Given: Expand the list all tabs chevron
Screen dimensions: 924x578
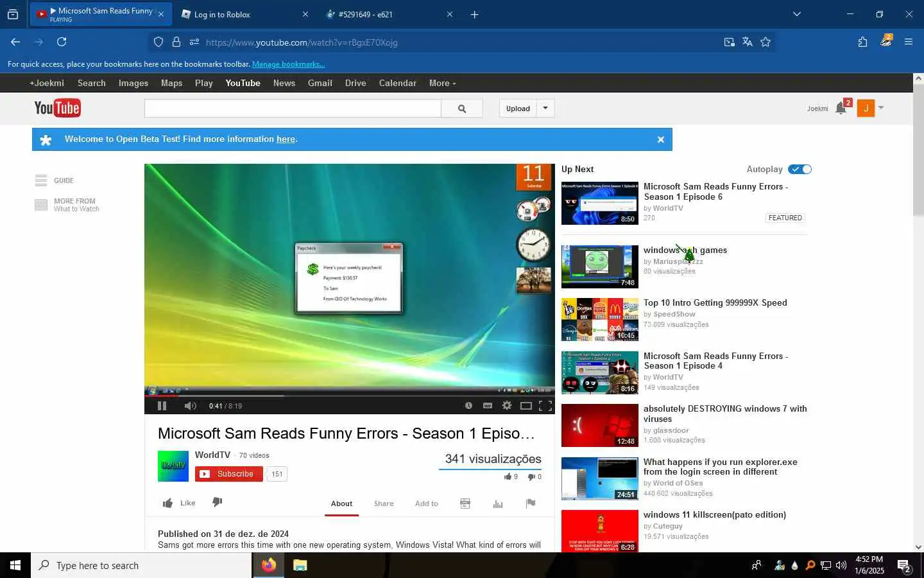Looking at the screenshot, I should coord(797,14).
